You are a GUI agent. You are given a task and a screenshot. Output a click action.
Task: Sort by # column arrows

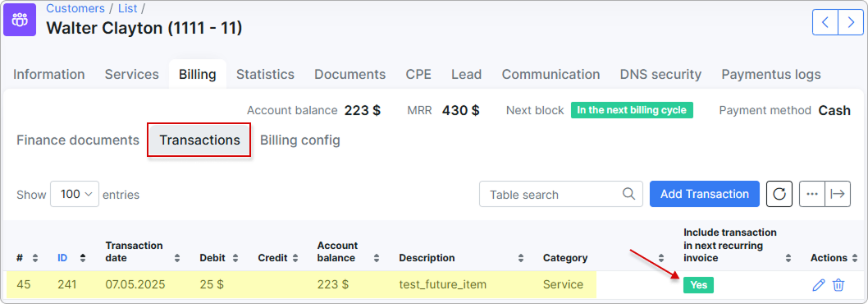[35, 258]
